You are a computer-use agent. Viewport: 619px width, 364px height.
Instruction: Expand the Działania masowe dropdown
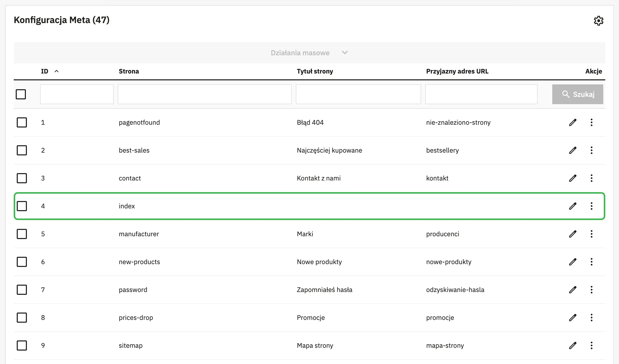pos(309,53)
